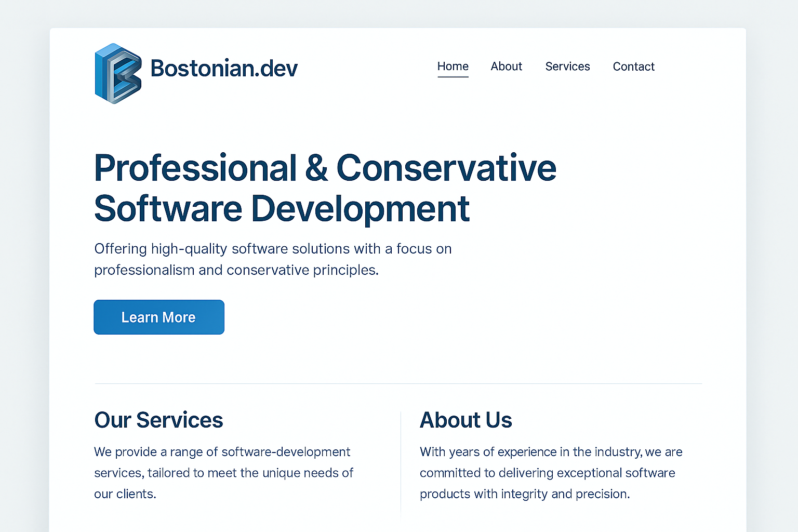Click the About Us description paragraph
The image size is (798, 532).
tap(551, 473)
